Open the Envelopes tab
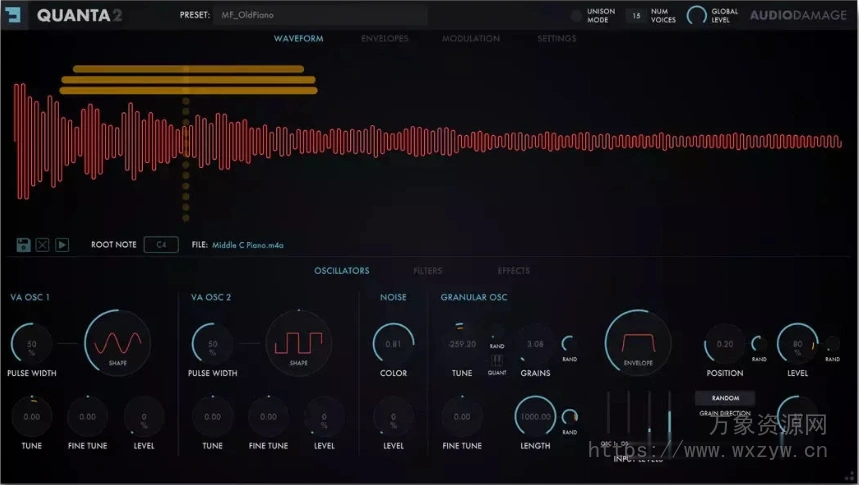This screenshot has height=485, width=859. tap(385, 38)
